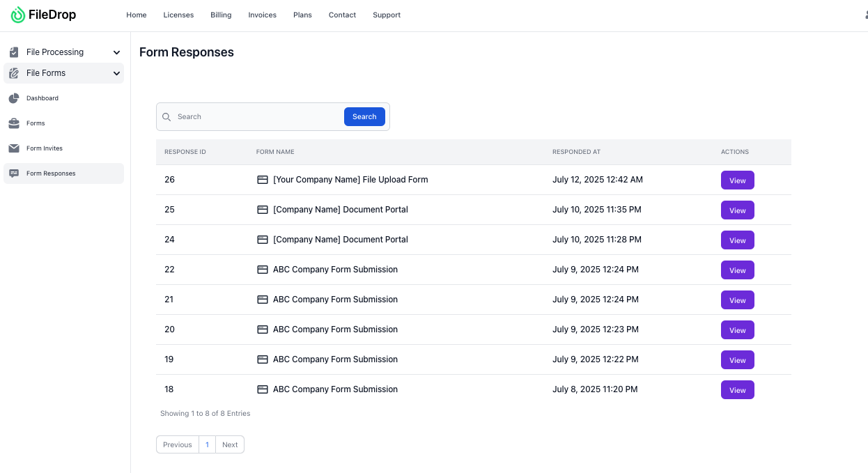Click form icon in response 24 row

coord(263,240)
